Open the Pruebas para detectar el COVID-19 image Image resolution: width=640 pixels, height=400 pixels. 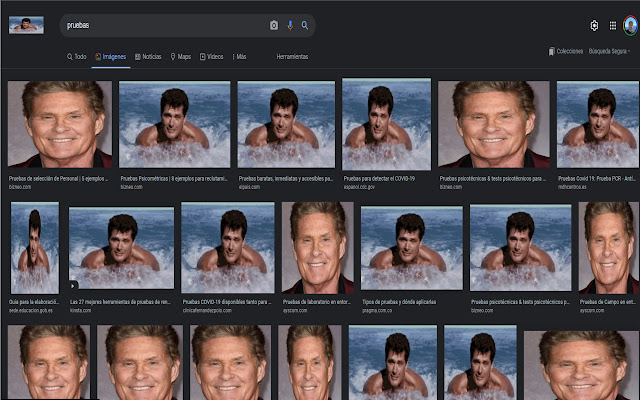(386, 124)
